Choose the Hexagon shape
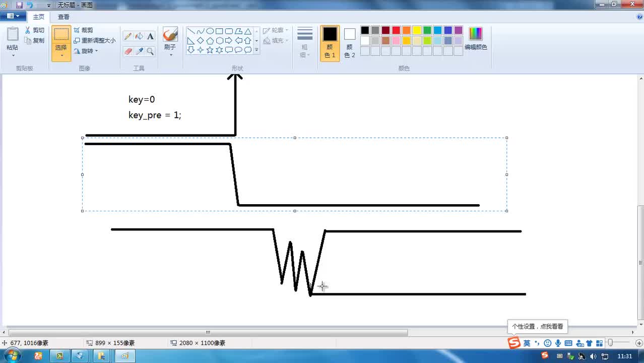 219,40
